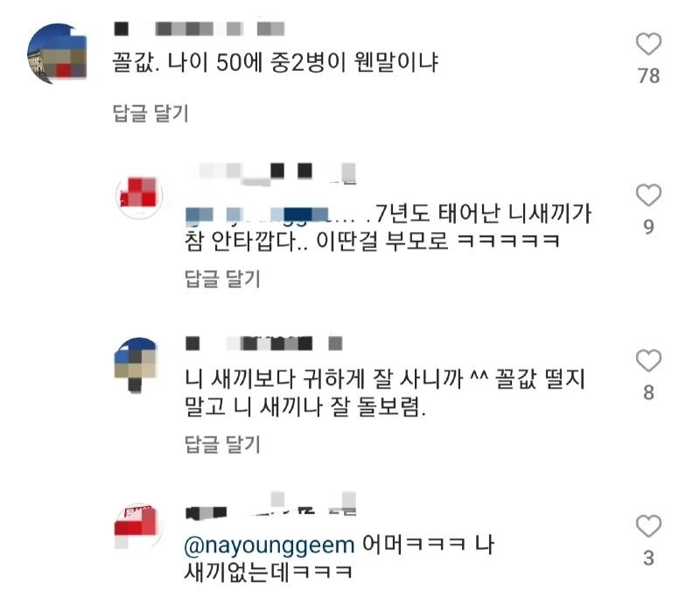Click 답글 달기 under the 9-like reply
700x591 pixels.
(x=222, y=278)
